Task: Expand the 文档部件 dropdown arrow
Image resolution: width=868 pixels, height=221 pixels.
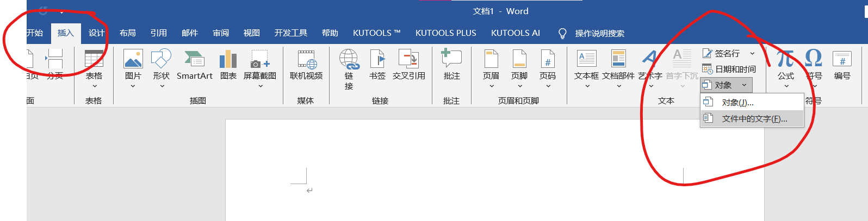Action: point(619,86)
